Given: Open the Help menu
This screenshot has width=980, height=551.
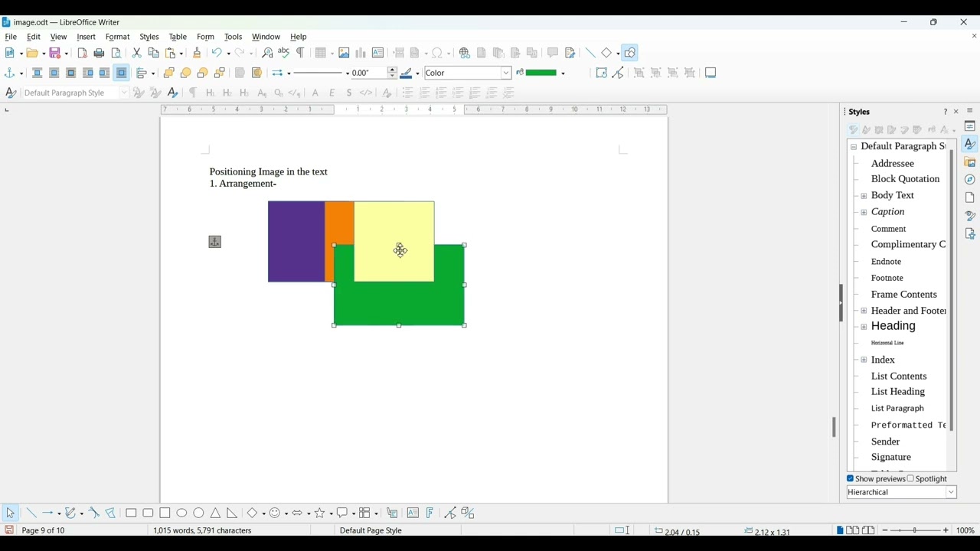Looking at the screenshot, I should 299,37.
